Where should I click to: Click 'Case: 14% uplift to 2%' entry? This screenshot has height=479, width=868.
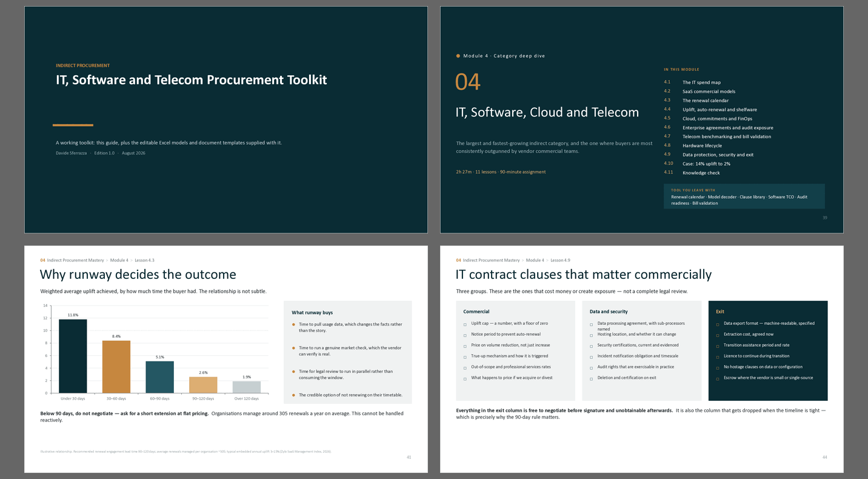tap(706, 164)
